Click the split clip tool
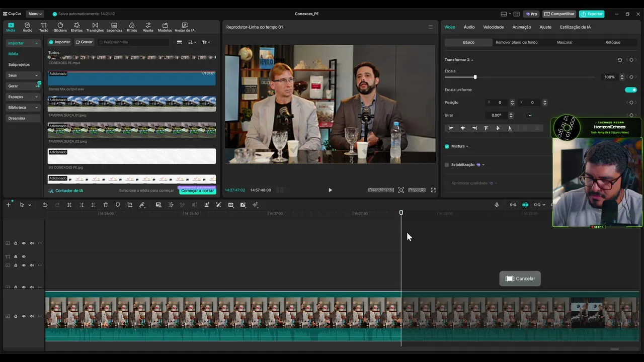 69,205
